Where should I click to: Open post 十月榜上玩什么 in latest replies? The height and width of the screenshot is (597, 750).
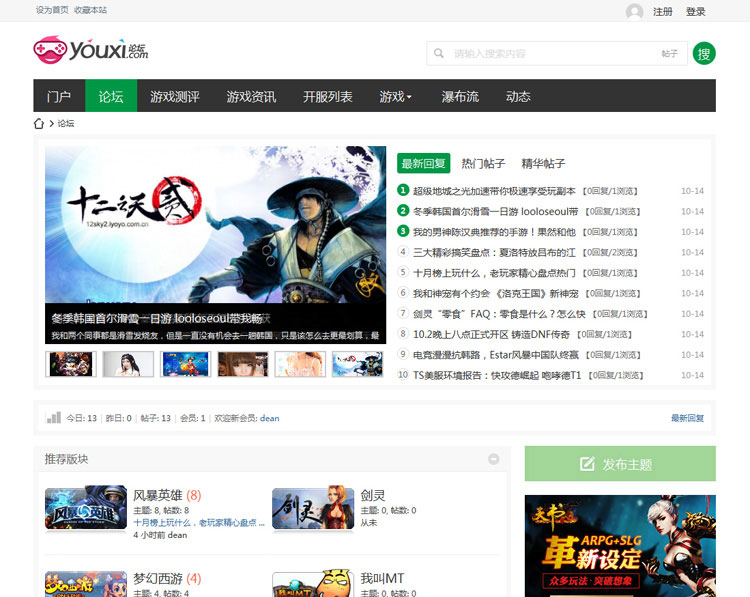(x=494, y=273)
